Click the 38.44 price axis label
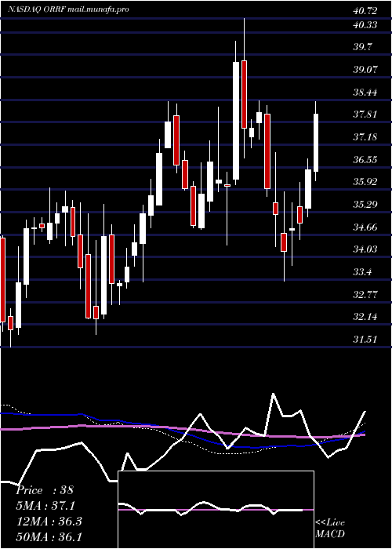 tap(365, 93)
